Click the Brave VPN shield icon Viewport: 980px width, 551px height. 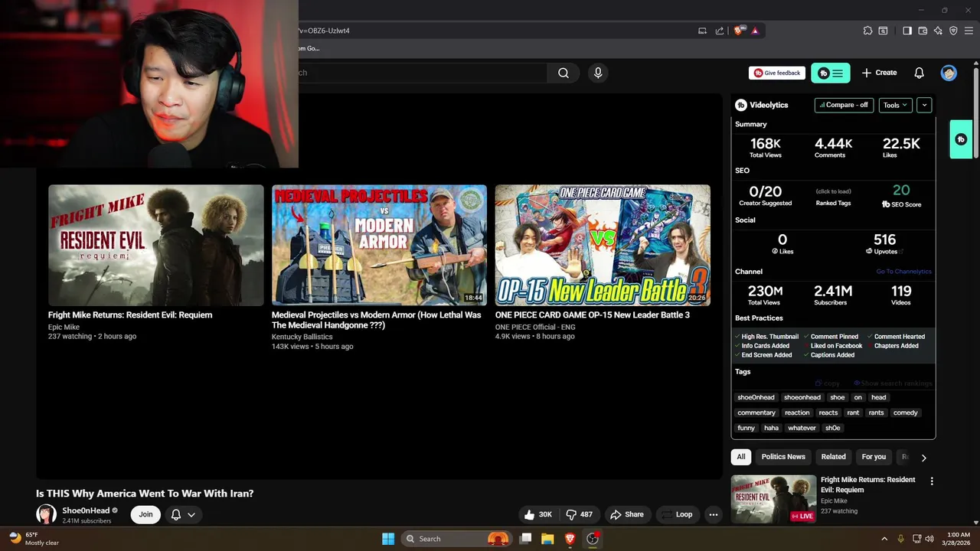pos(953,31)
